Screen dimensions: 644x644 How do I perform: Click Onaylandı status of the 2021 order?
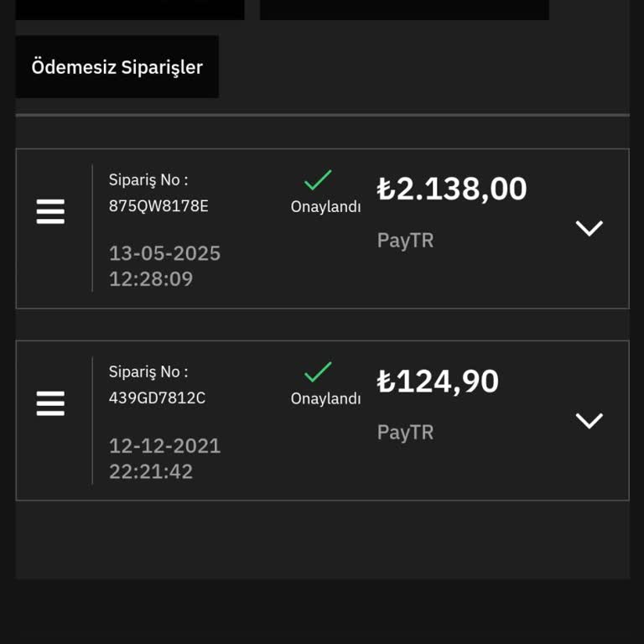(325, 399)
